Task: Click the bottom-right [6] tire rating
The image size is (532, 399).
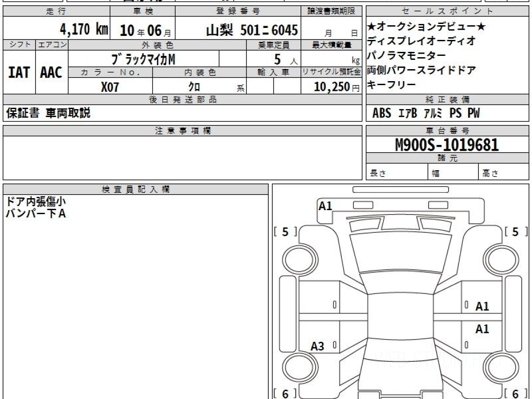Action: [x=515, y=394]
